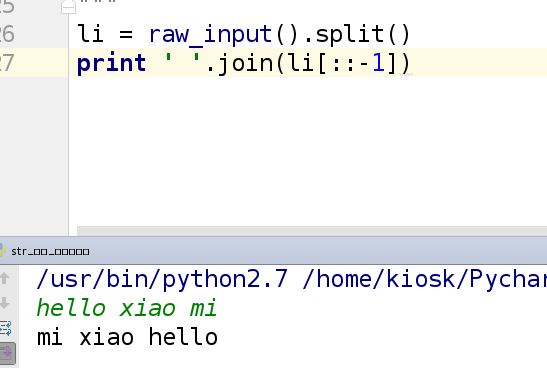Click the raw_input call on line 26
The height and width of the screenshot is (368, 547).
point(211,35)
